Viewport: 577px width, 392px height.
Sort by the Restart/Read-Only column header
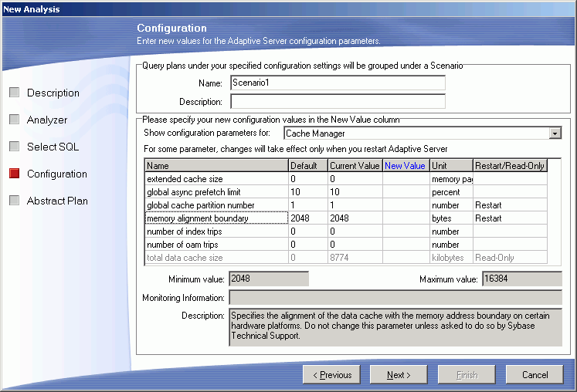tap(510, 165)
